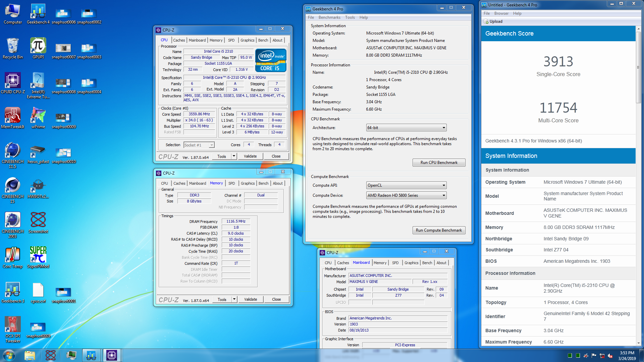
Task: Open Intel Extreme Tuning shortcut
Action: point(38,86)
